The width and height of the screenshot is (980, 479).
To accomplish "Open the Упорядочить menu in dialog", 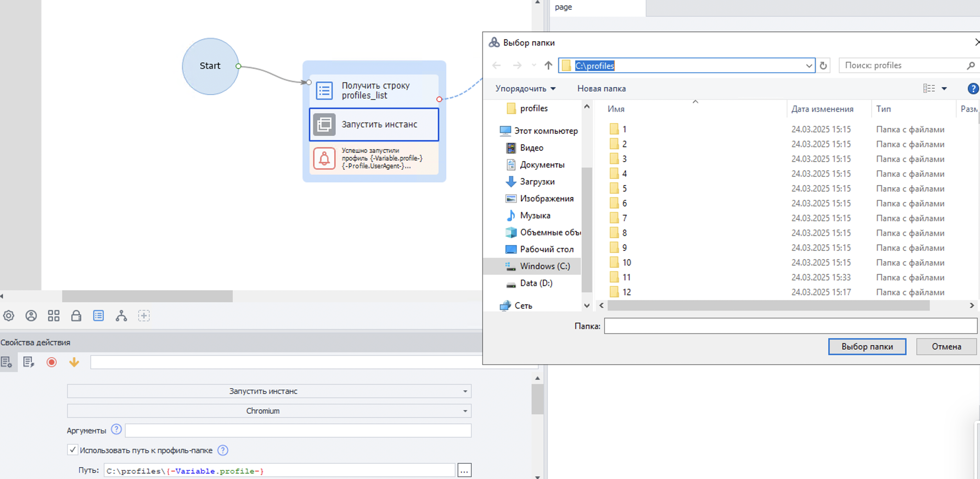I will pyautogui.click(x=525, y=89).
